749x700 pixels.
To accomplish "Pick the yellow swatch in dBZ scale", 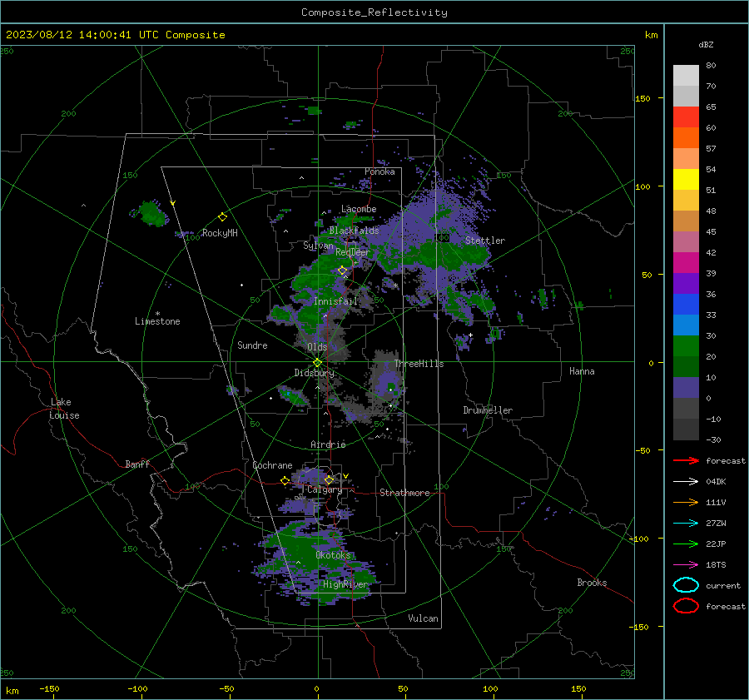I will pos(686,179).
